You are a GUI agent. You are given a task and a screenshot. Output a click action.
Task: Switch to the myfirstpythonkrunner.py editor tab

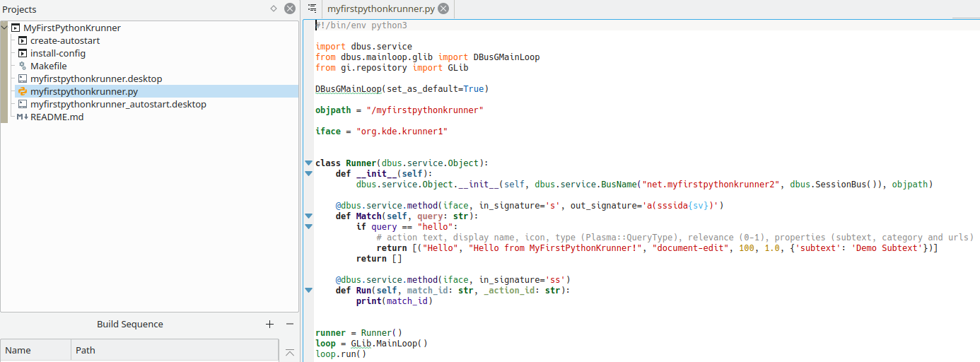point(380,9)
